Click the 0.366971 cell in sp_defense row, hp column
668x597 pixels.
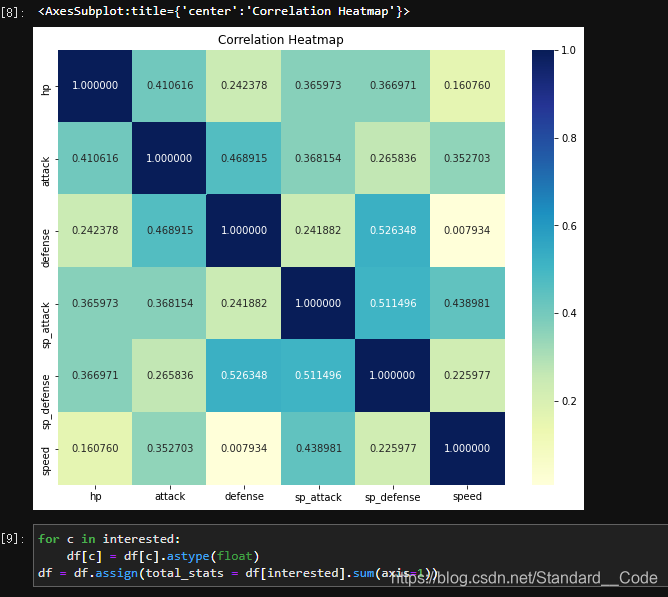pyautogui.click(x=95, y=375)
